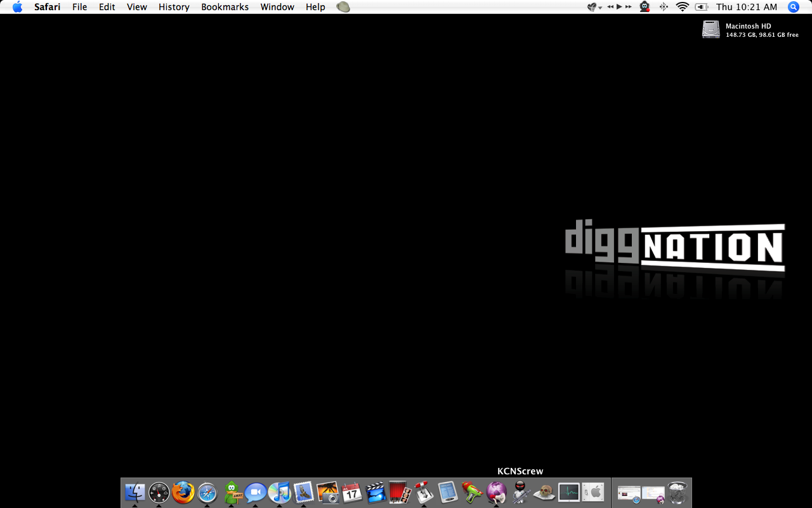812x508 pixels.
Task: Click the Safari compass icon in Dock
Action: click(x=207, y=492)
